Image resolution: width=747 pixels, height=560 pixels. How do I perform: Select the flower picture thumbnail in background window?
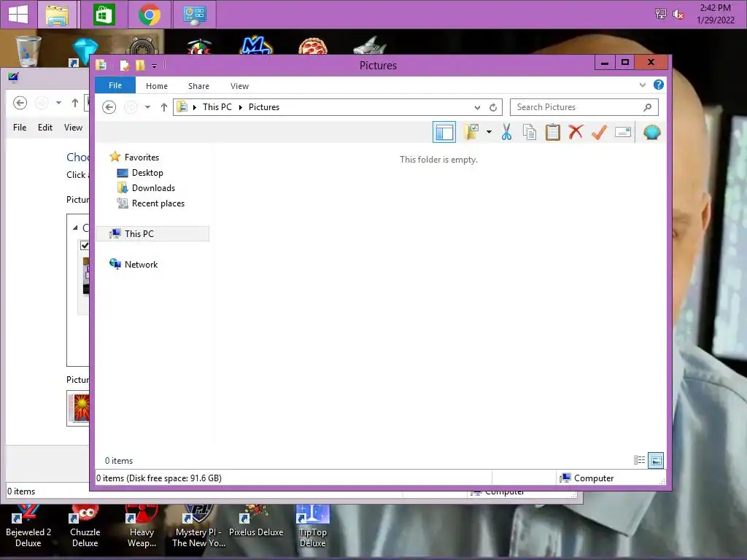80,408
